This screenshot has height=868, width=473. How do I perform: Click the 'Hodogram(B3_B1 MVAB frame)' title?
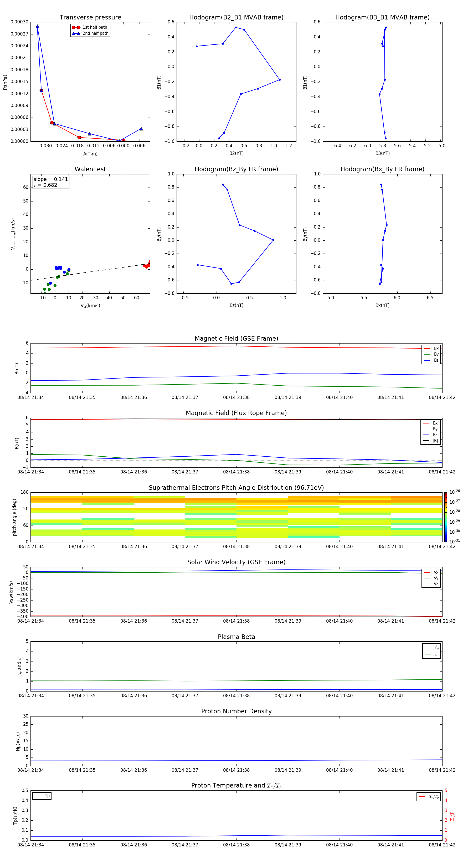pyautogui.click(x=382, y=18)
